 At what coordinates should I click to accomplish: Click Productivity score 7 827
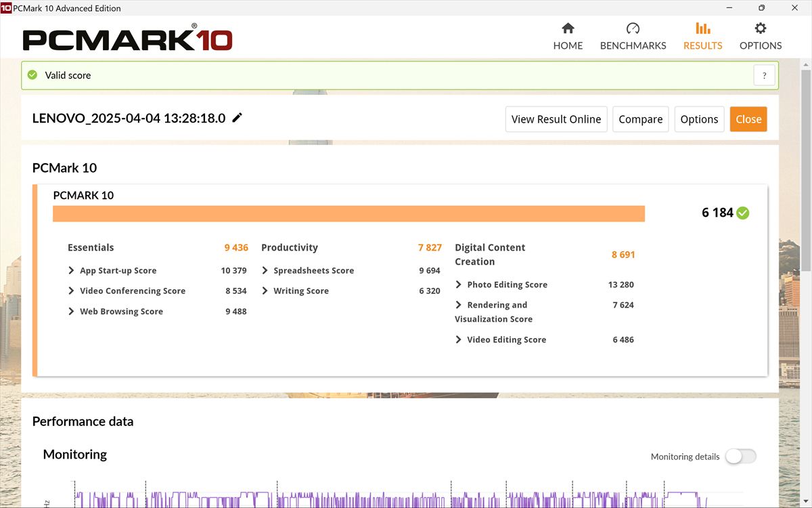tap(430, 248)
